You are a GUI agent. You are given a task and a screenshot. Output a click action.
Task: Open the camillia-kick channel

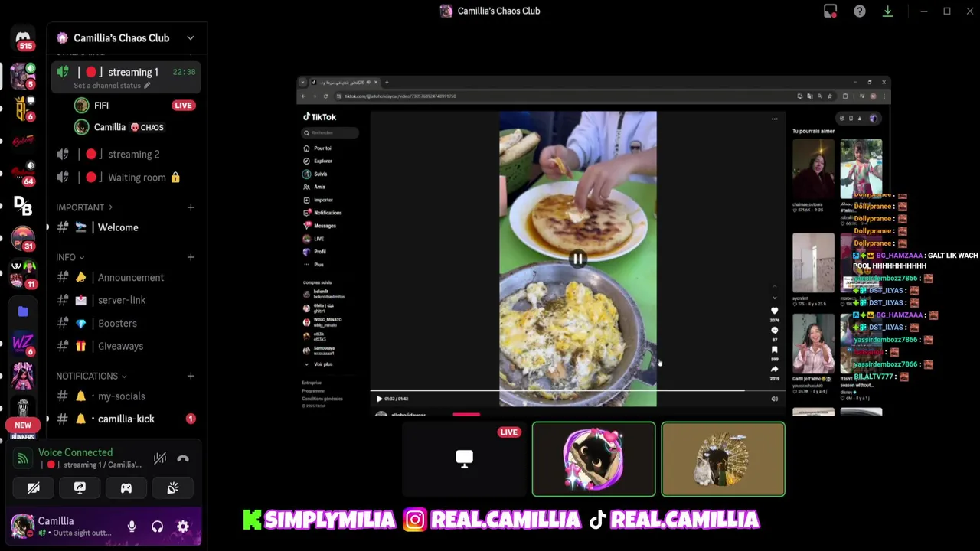click(126, 419)
